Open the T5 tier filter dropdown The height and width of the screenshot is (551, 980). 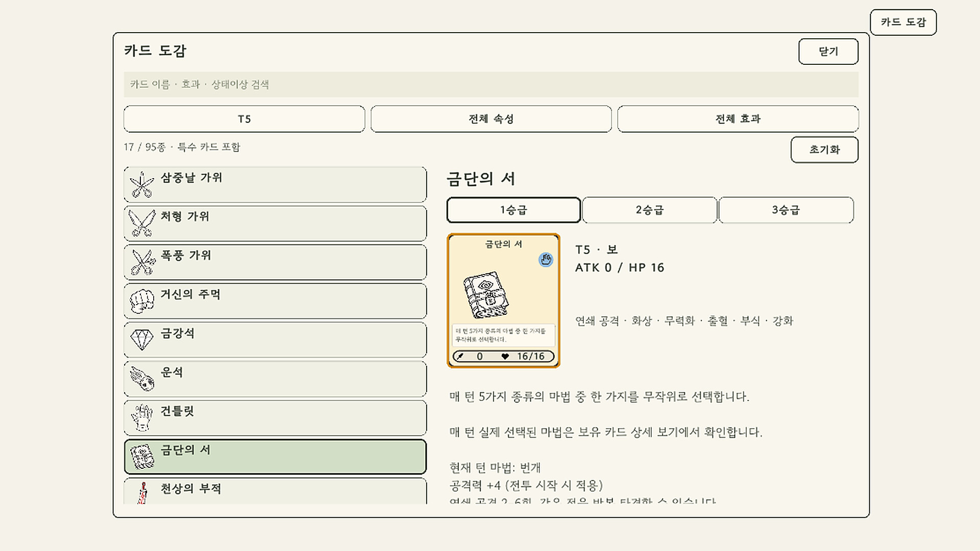[x=244, y=119]
